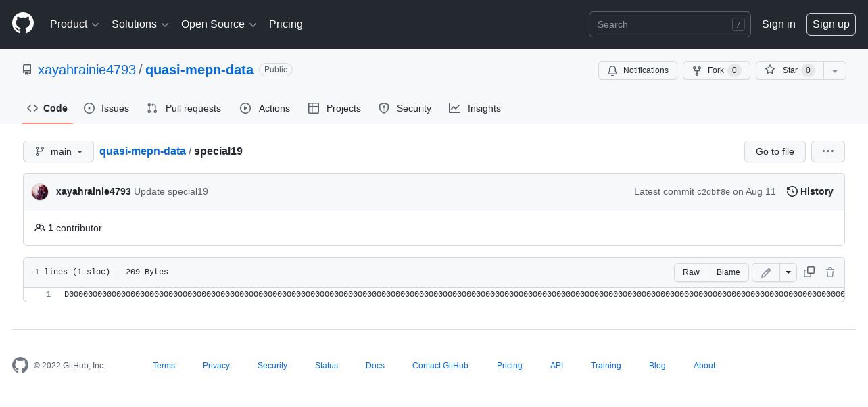This screenshot has width=868, height=407.
Task: Open the edit options dropdown caret
Action: point(788,272)
